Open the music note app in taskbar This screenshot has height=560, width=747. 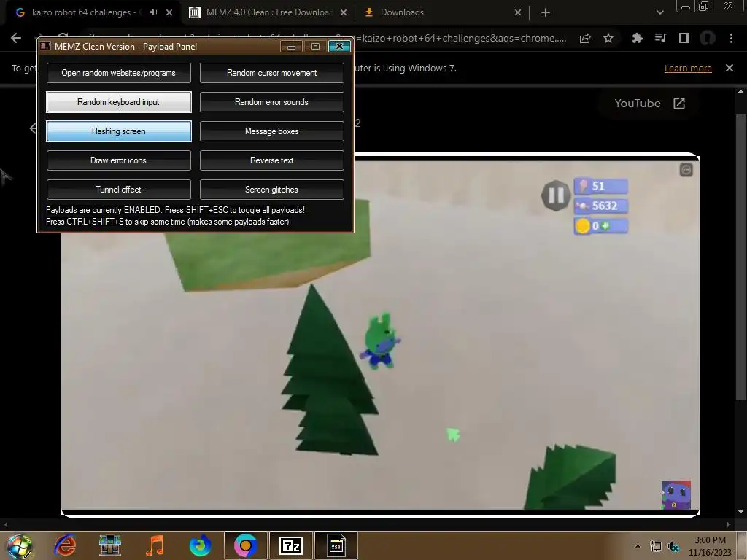coord(155,545)
